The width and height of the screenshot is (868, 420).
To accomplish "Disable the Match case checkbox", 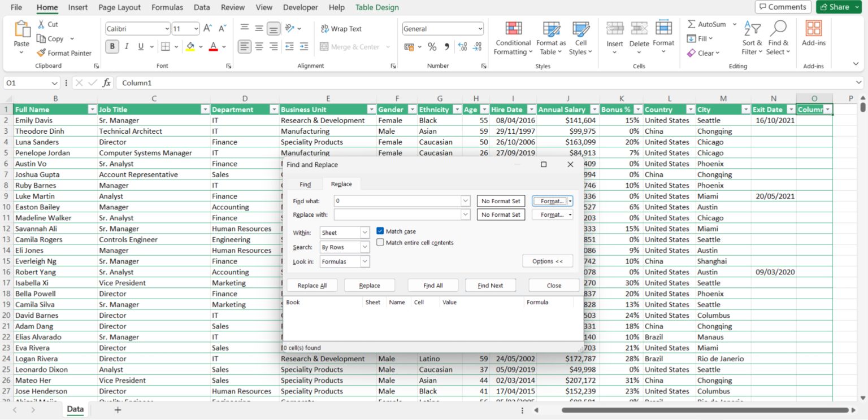I will (381, 231).
